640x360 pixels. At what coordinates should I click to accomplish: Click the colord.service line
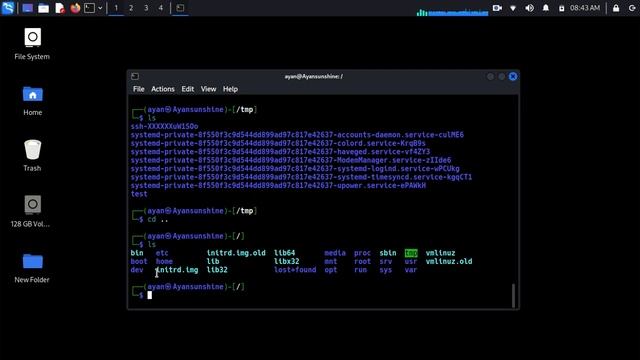click(x=278, y=143)
